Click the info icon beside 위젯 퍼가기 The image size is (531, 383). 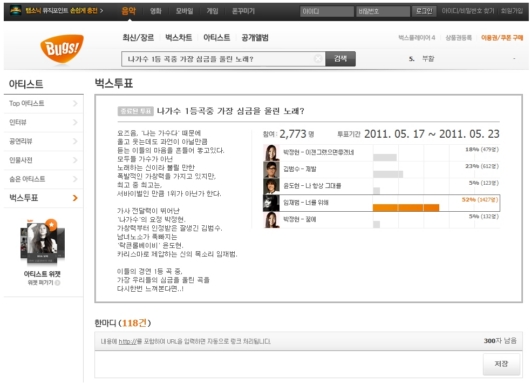click(58, 283)
